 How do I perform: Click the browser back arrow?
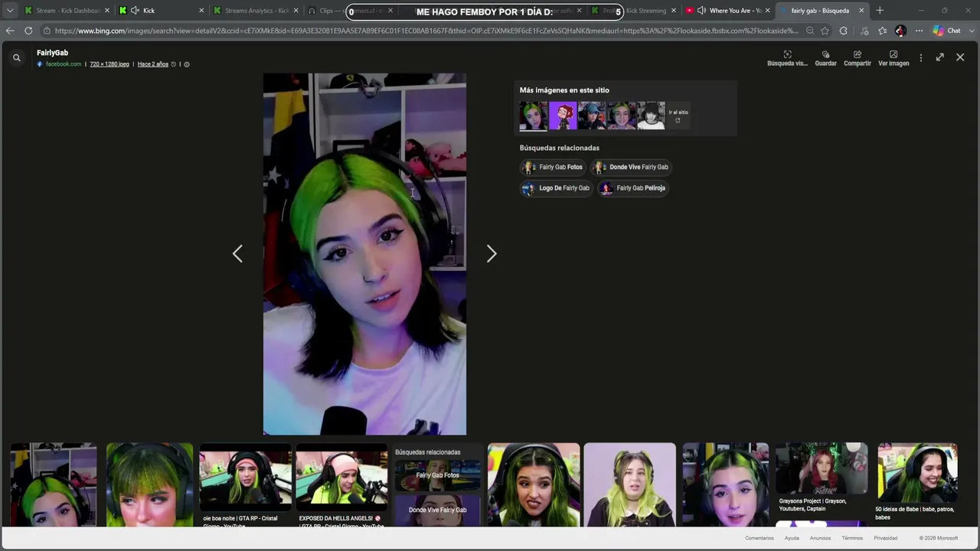point(9,31)
